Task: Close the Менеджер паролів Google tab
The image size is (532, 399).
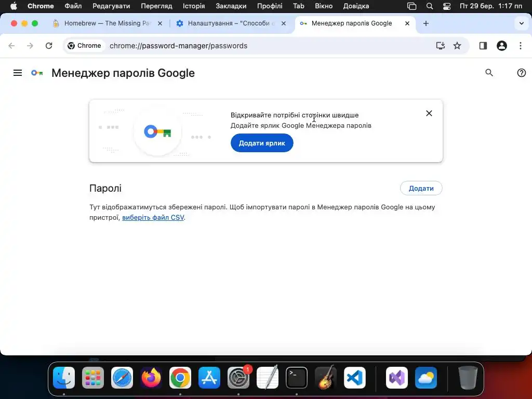Action: pos(407,23)
